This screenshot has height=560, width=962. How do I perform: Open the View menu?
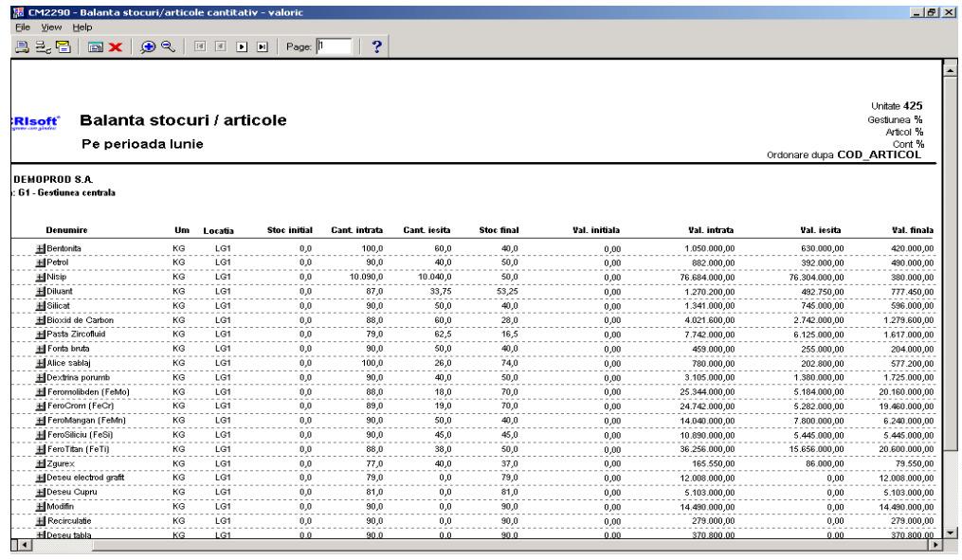pyautogui.click(x=51, y=27)
